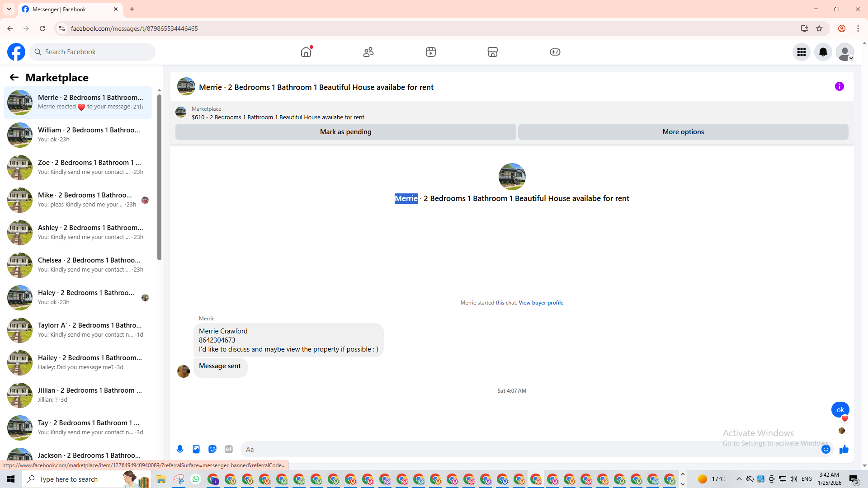Open the $610 Marketplace listing banner
Screen dimensions: 868x488
click(278, 113)
